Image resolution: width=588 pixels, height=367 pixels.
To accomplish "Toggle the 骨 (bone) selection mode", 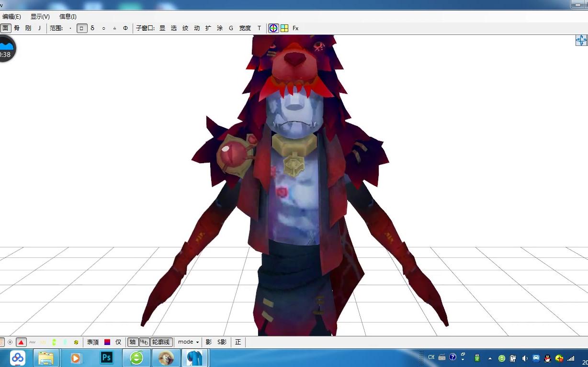I will (x=17, y=28).
